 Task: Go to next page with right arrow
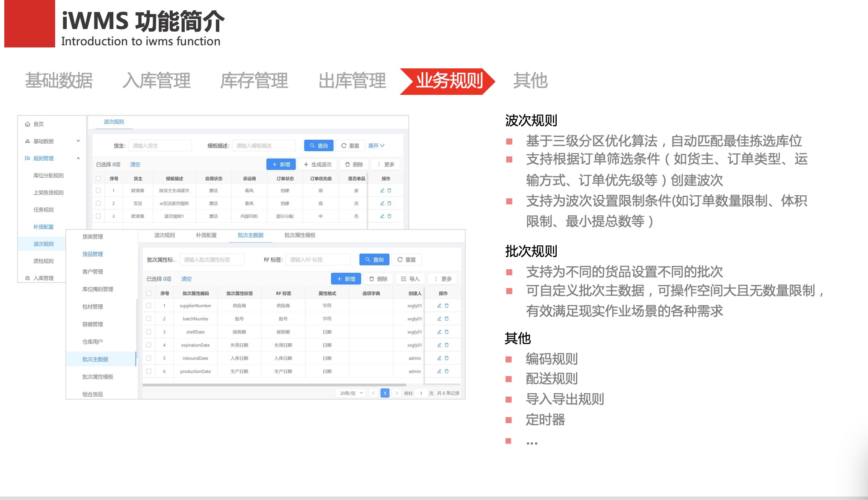[x=397, y=393]
